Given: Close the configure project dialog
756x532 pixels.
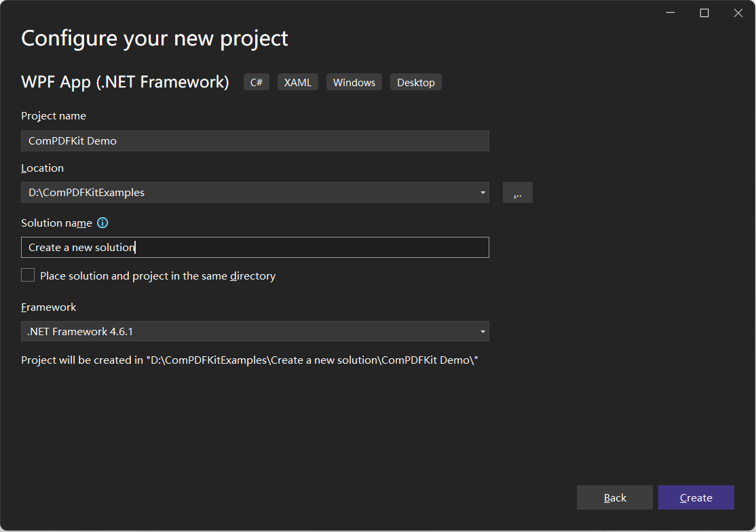Looking at the screenshot, I should click(x=738, y=13).
